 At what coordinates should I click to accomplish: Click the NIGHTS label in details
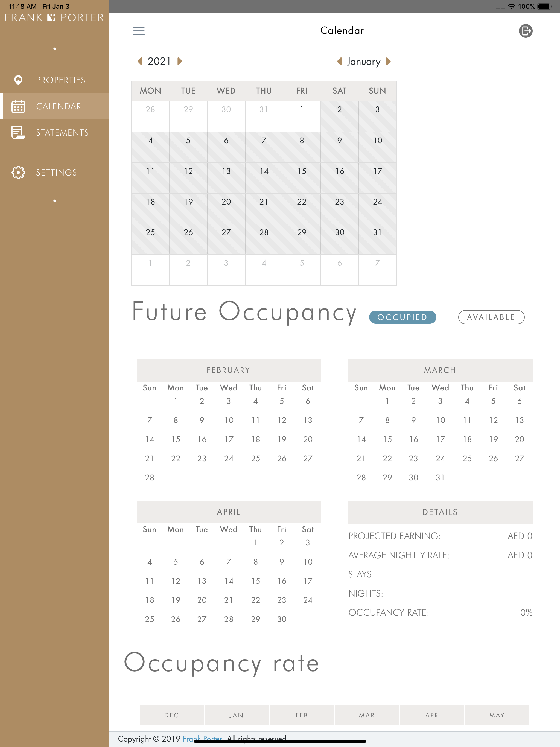366,593
